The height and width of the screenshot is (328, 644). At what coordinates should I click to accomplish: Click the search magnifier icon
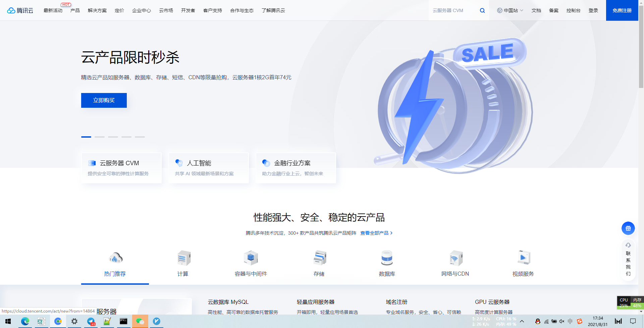[x=482, y=10]
